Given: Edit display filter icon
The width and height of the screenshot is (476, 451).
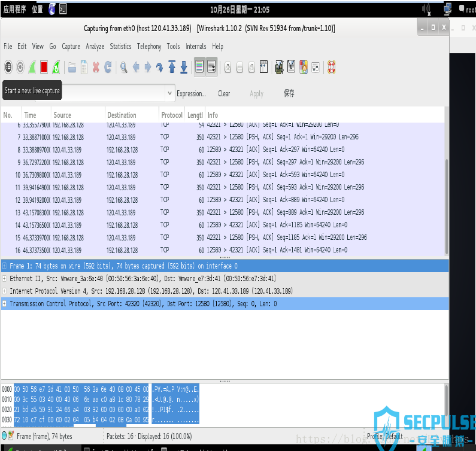Looking at the screenshot, I should point(291,66).
